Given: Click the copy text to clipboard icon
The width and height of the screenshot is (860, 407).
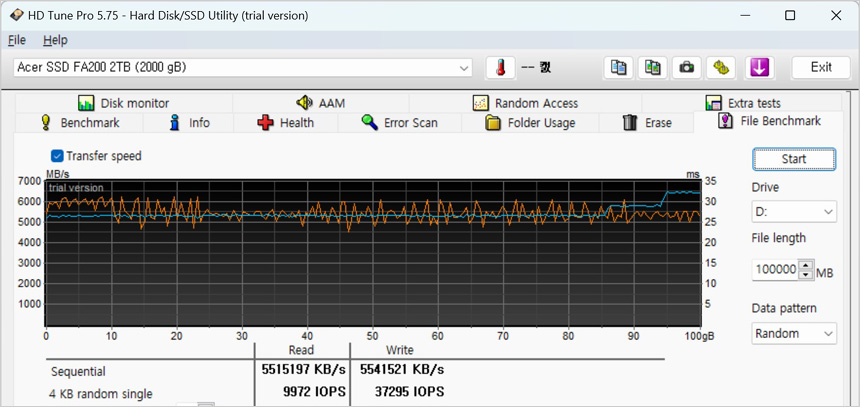Looking at the screenshot, I should click(619, 67).
